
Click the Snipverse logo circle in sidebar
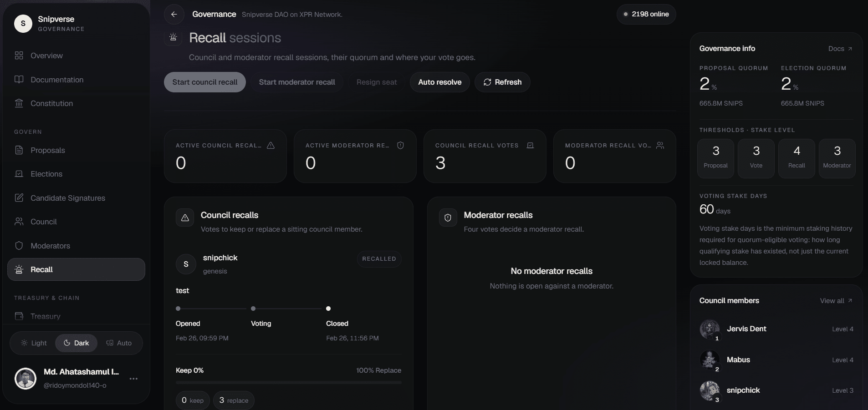click(x=23, y=24)
